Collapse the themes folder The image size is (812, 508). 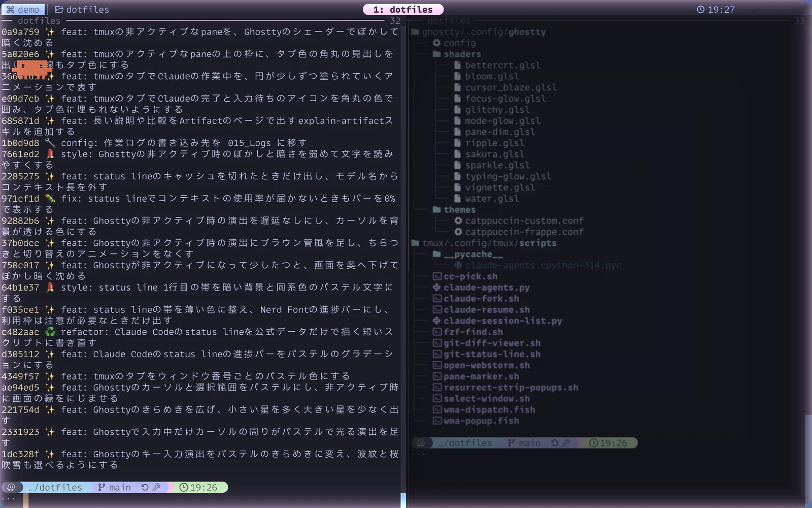click(x=454, y=210)
